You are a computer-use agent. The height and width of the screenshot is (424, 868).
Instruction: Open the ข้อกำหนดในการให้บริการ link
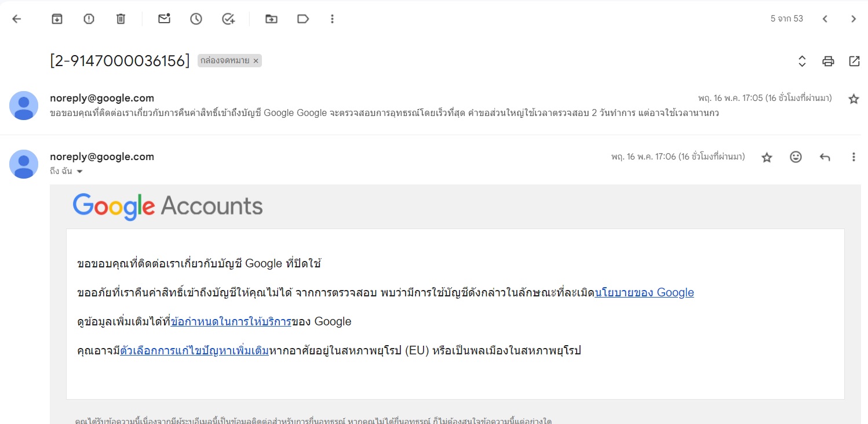231,321
